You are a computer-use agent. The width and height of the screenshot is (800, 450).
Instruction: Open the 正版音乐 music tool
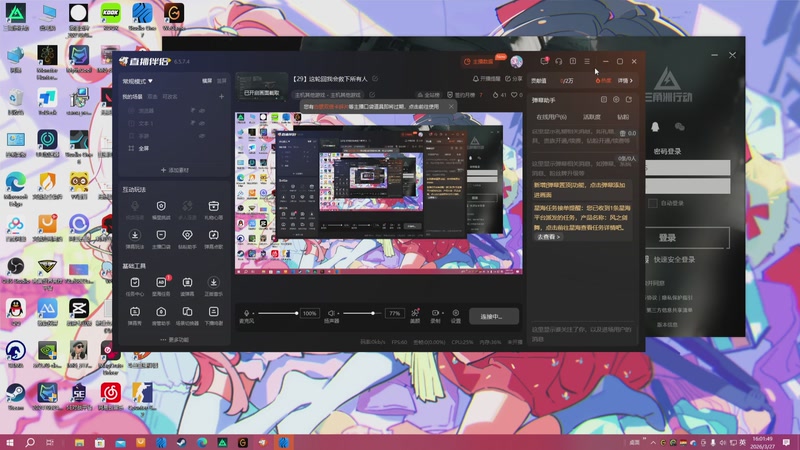point(213,286)
